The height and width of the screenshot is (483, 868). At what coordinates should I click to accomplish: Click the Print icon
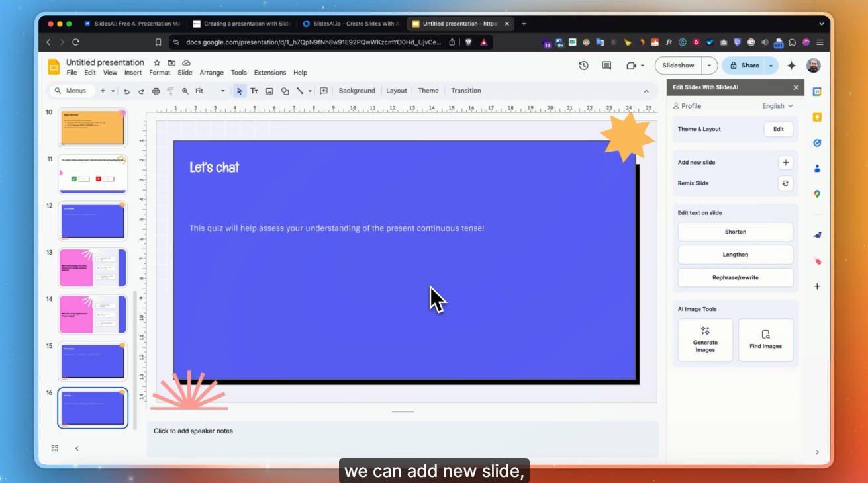pyautogui.click(x=156, y=91)
